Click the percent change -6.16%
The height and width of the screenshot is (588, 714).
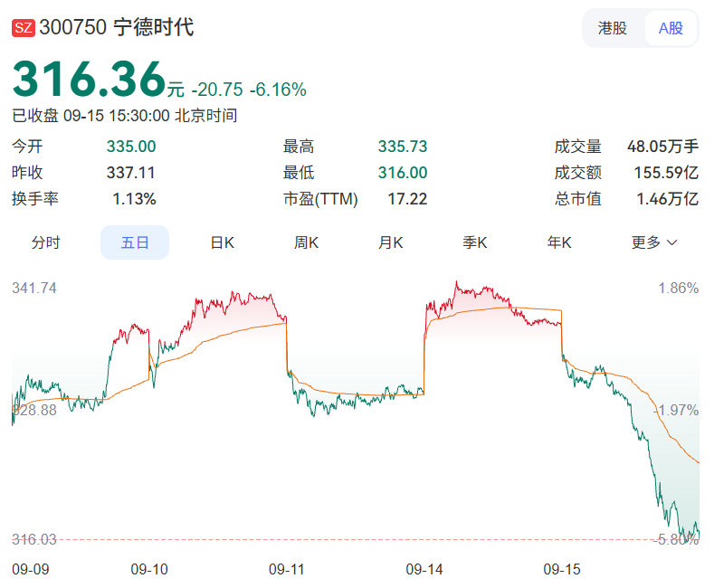278,90
